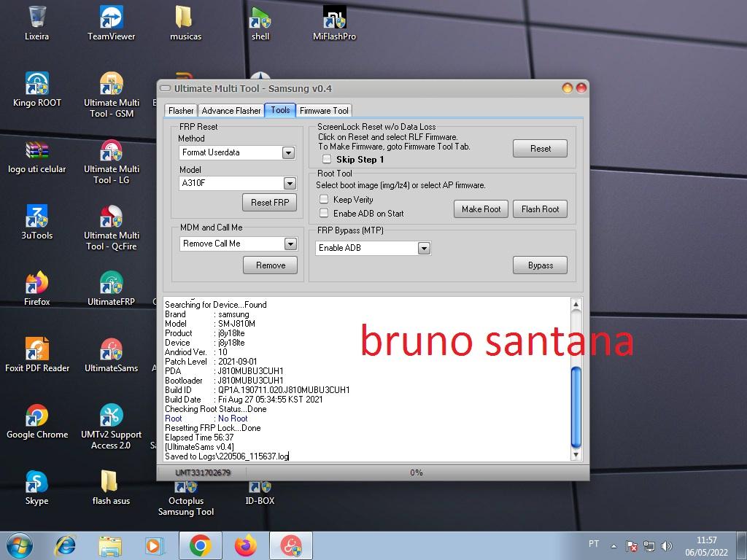
Task: Expand the Remove Call Me dropdown
Action: point(290,244)
